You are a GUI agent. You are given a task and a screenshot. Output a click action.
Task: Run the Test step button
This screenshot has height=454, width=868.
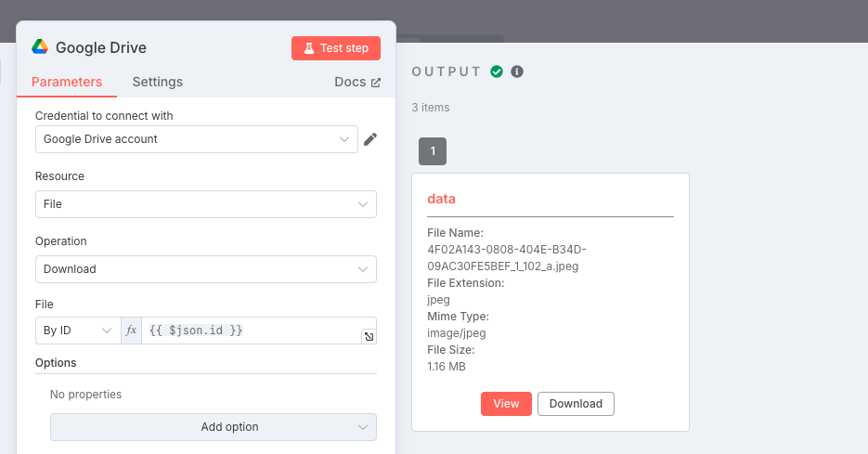[x=336, y=48]
